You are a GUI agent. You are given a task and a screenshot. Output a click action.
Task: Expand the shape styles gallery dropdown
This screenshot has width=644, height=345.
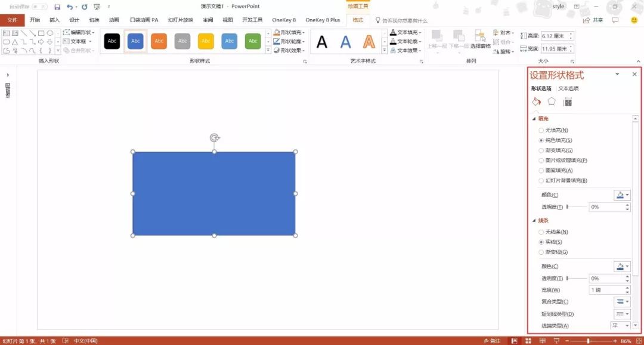[269, 51]
